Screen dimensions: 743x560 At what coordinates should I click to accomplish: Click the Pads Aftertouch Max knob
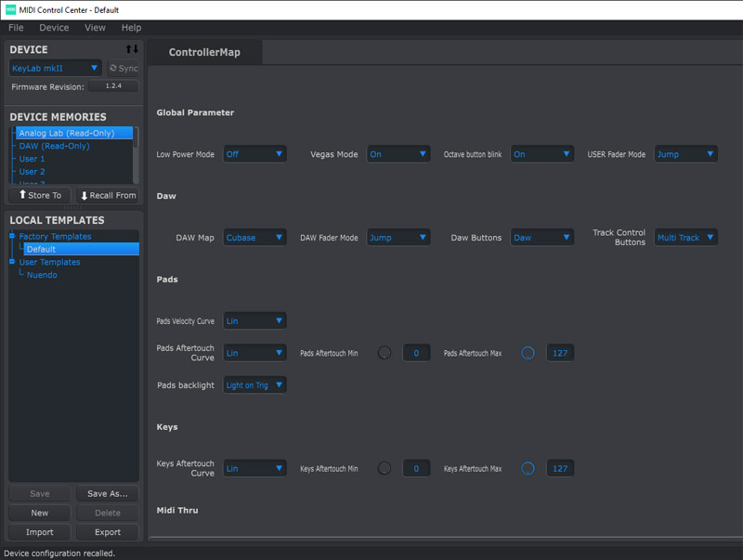(528, 353)
